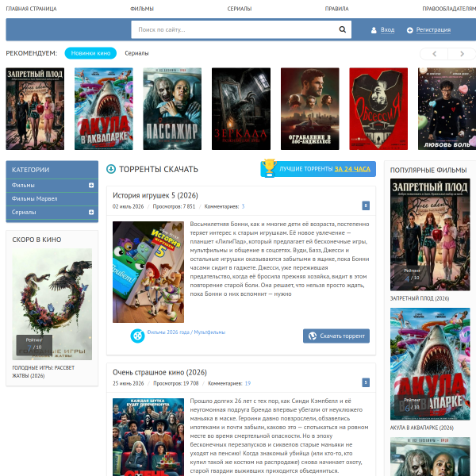
Task: Open the Фильмы 2026 года category link
Action: [x=168, y=332]
